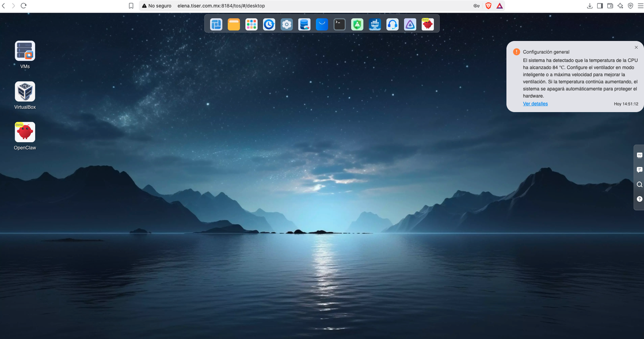Viewport: 644px width, 339px height.
Task: Open the Leo AI sparkle icon
Action: (620, 6)
